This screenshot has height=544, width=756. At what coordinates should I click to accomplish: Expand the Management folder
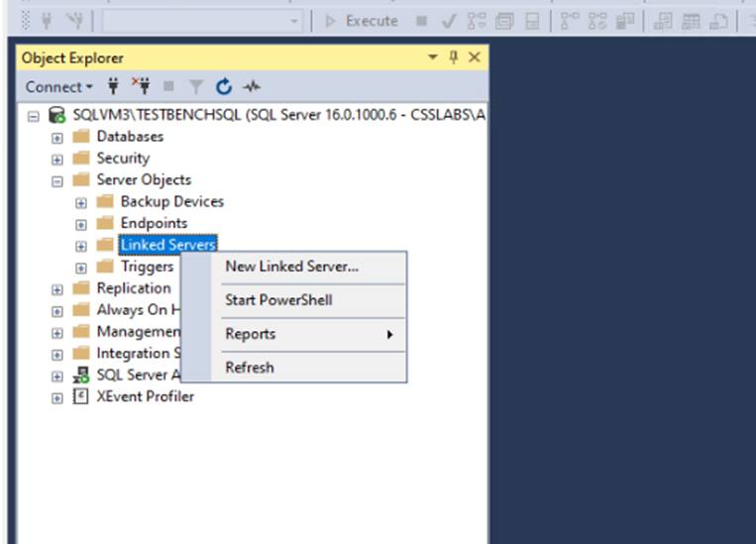pyautogui.click(x=56, y=333)
